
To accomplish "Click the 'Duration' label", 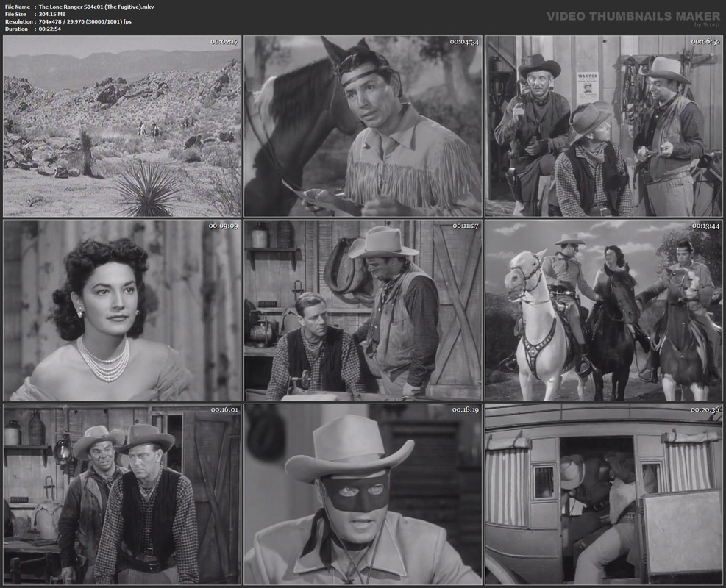I will tap(16, 29).
